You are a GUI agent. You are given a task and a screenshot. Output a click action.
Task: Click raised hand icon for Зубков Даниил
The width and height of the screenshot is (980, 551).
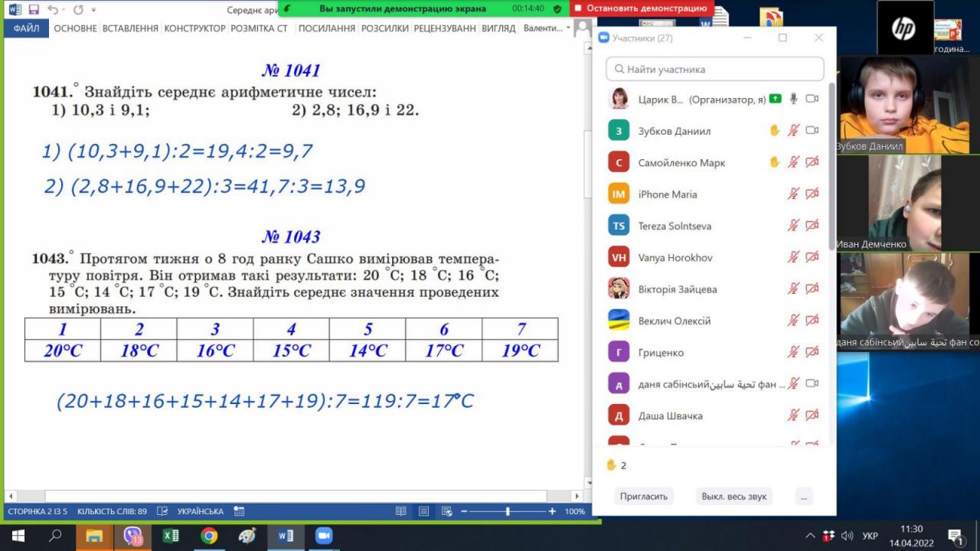coord(775,131)
